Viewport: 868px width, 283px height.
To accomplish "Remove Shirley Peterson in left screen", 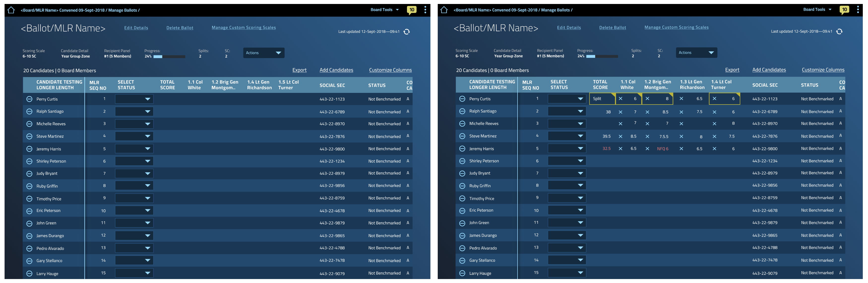I will [x=29, y=161].
